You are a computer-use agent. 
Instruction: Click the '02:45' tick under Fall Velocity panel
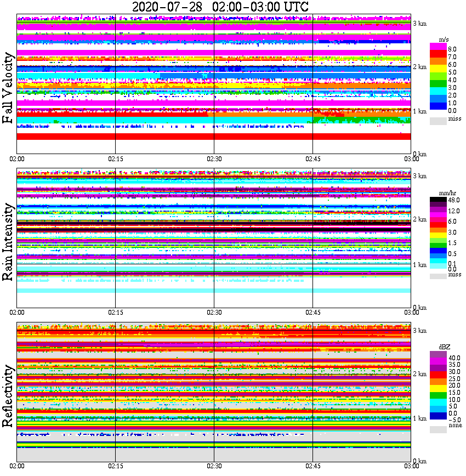tap(312, 159)
